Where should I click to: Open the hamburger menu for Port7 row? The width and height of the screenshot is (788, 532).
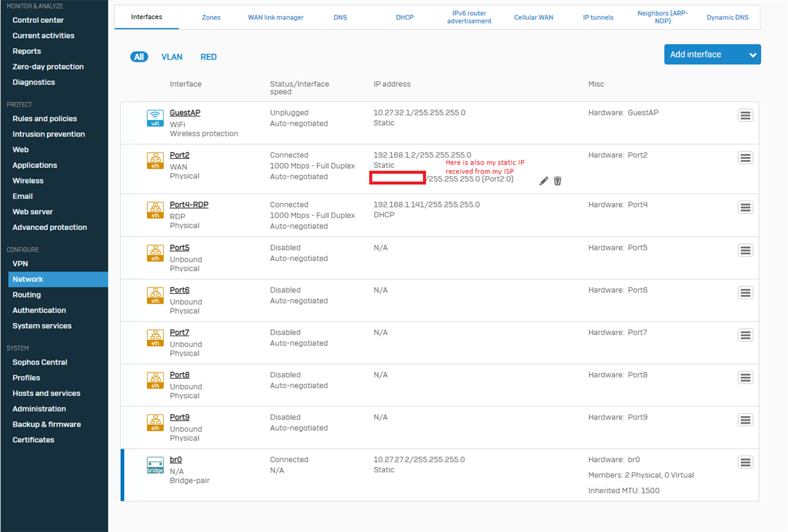745,336
